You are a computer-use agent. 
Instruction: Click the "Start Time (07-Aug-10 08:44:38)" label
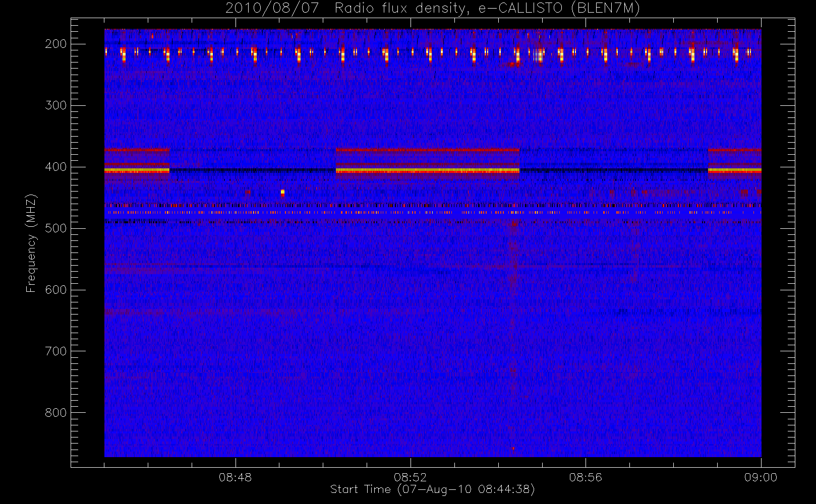pos(432,489)
